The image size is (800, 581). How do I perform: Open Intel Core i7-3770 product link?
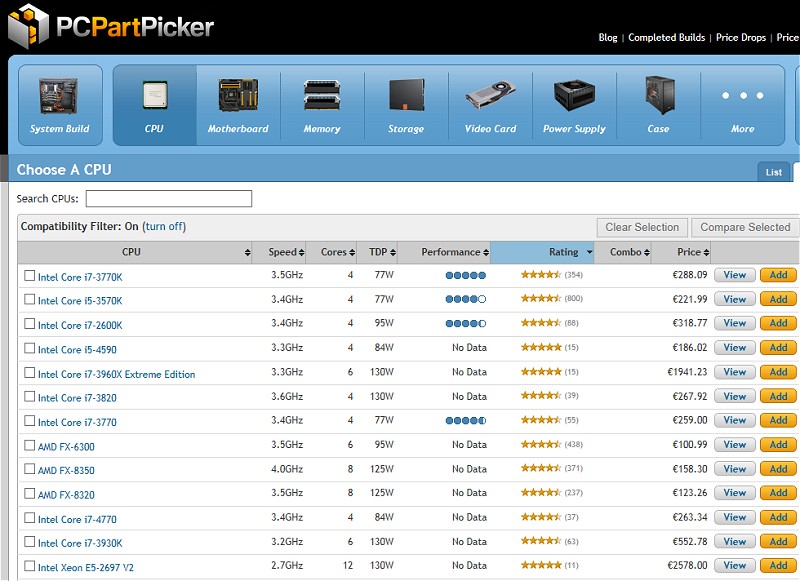(x=77, y=422)
